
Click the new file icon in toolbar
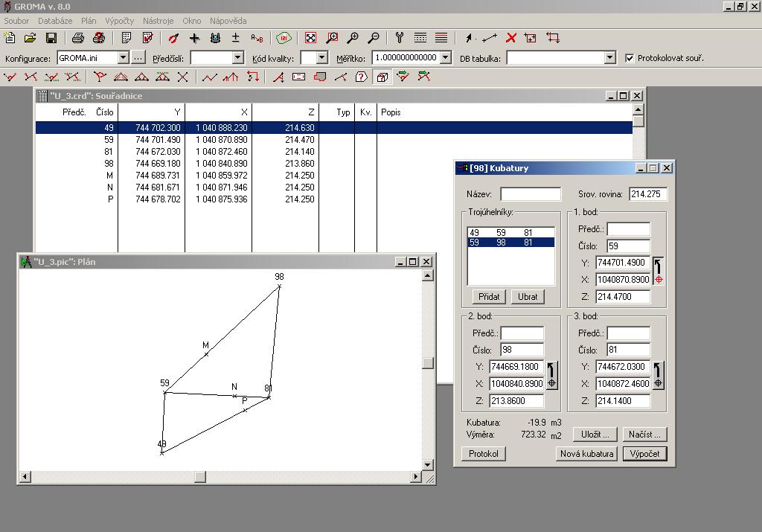[x=10, y=38]
